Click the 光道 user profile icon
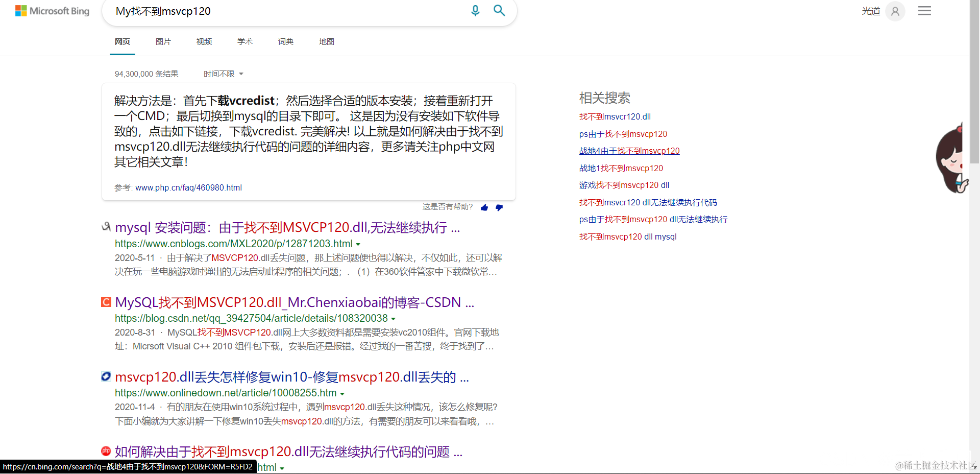Image resolution: width=980 pixels, height=474 pixels. pyautogui.click(x=894, y=11)
